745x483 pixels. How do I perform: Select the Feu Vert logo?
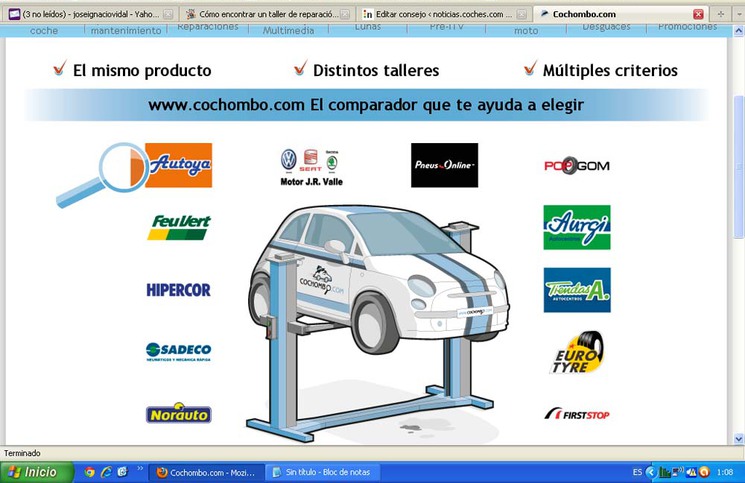click(x=179, y=227)
